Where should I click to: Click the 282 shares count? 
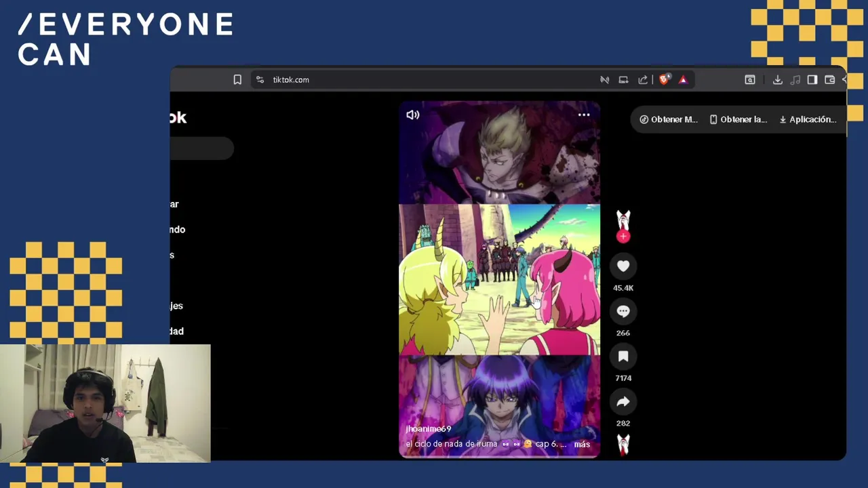coord(623,424)
